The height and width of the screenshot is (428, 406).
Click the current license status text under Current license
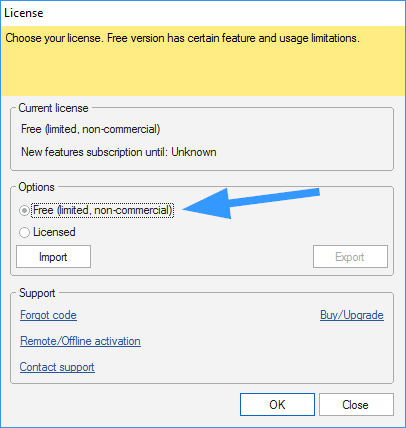(91, 129)
